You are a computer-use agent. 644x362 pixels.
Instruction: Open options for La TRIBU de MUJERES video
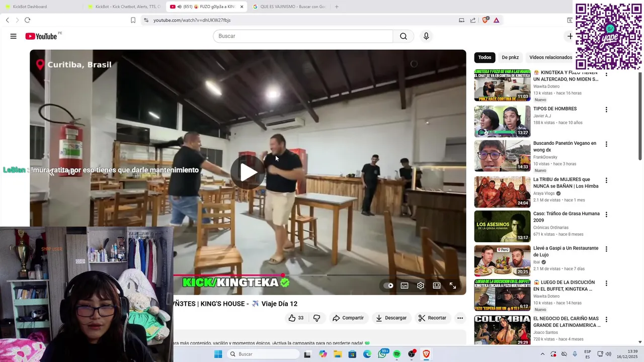(606, 180)
